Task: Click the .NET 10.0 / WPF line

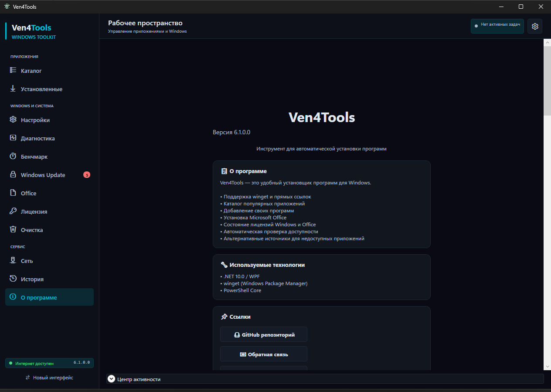Action: [x=240, y=276]
